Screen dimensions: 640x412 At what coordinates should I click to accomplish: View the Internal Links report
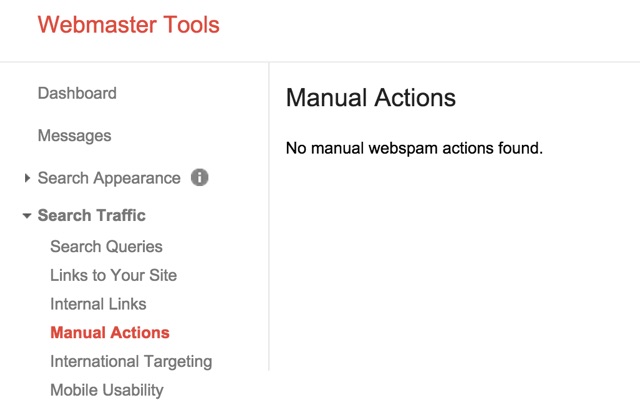point(98,304)
